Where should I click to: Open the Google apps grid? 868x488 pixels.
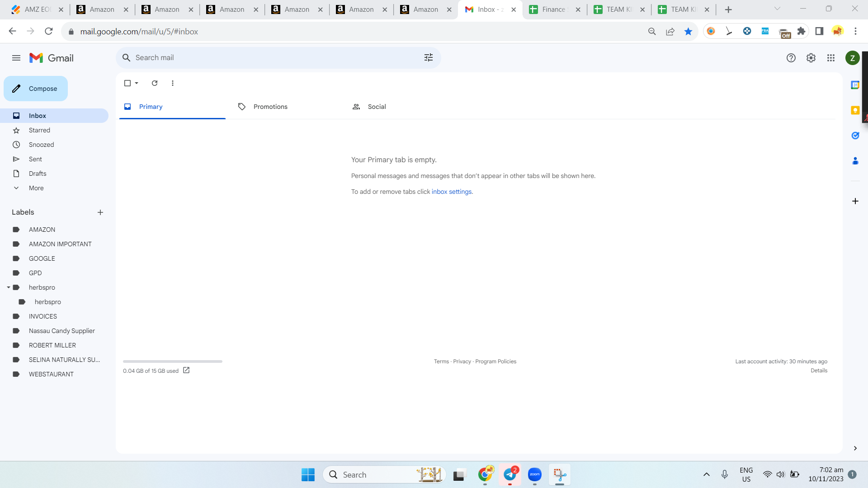click(x=830, y=58)
